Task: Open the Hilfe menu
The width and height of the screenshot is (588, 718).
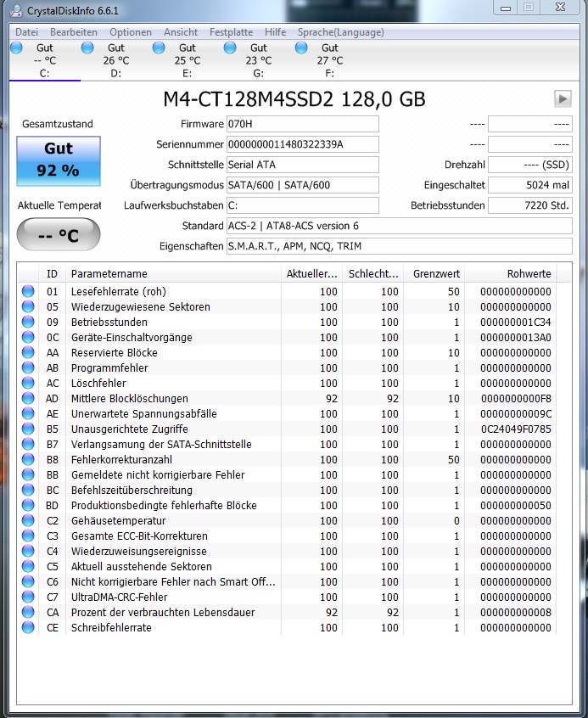Action: point(275,32)
